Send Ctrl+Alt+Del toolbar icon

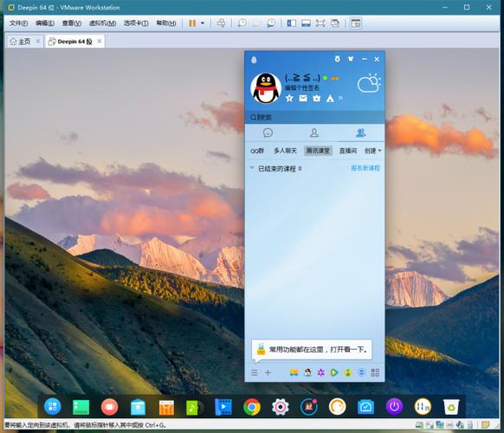tap(221, 23)
